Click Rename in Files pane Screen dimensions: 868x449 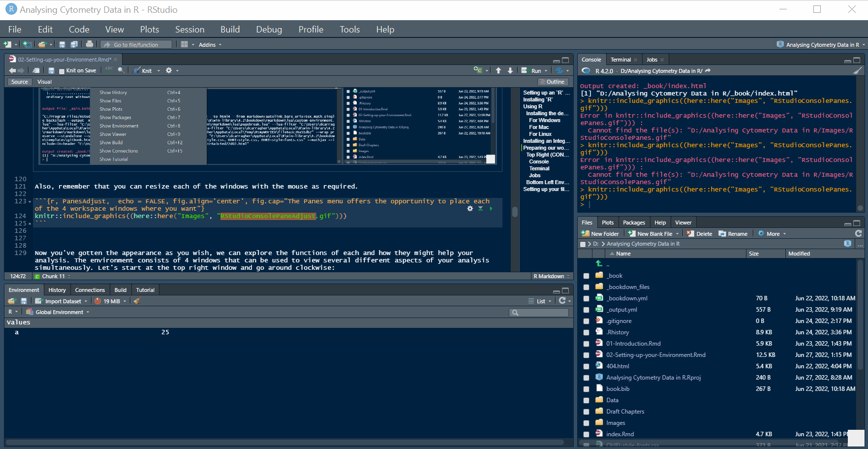[x=733, y=234]
